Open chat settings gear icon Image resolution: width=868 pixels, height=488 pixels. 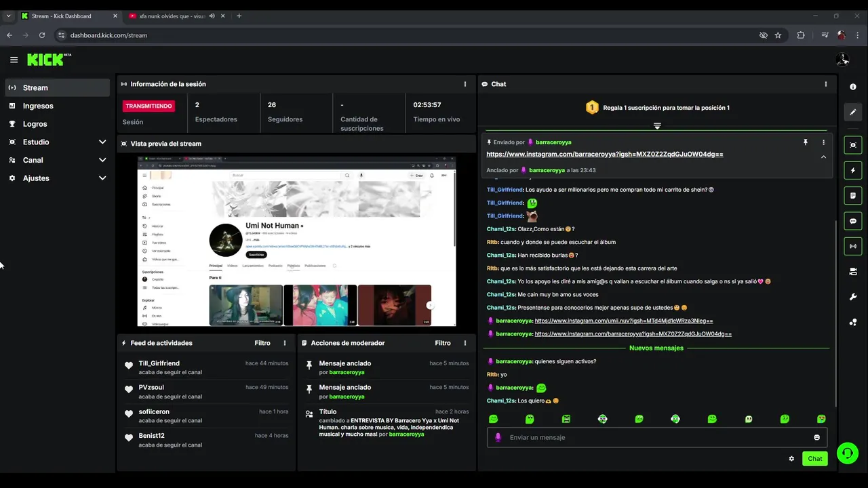click(x=791, y=459)
